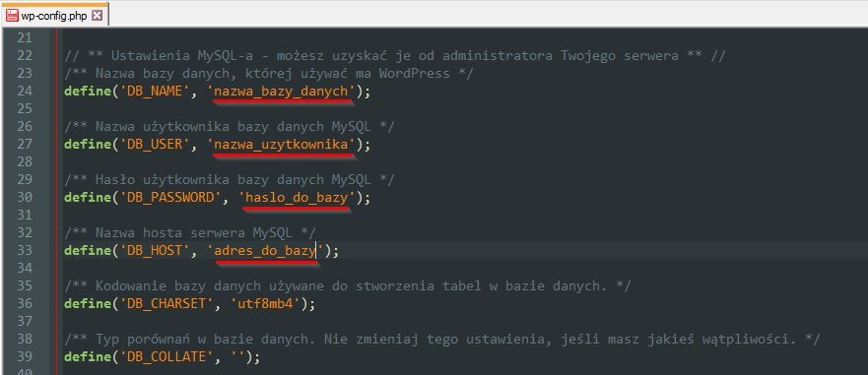Click comment 'Nazwa hosta serwera MySQL'

click(x=194, y=233)
